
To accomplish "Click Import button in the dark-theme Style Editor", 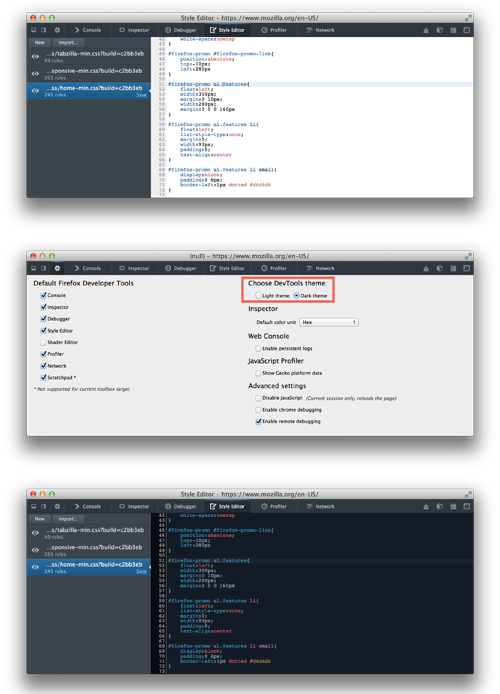I will pyautogui.click(x=68, y=519).
